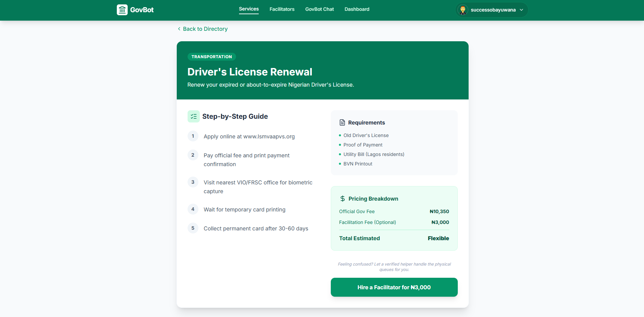The width and height of the screenshot is (644, 317).
Task: Open the Services tab
Action: pyautogui.click(x=249, y=9)
